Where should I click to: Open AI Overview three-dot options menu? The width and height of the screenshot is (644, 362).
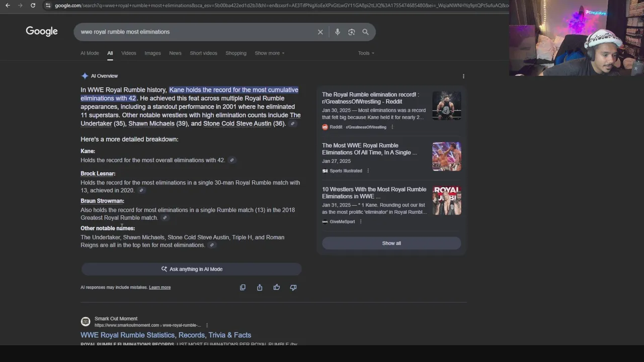[x=463, y=76]
